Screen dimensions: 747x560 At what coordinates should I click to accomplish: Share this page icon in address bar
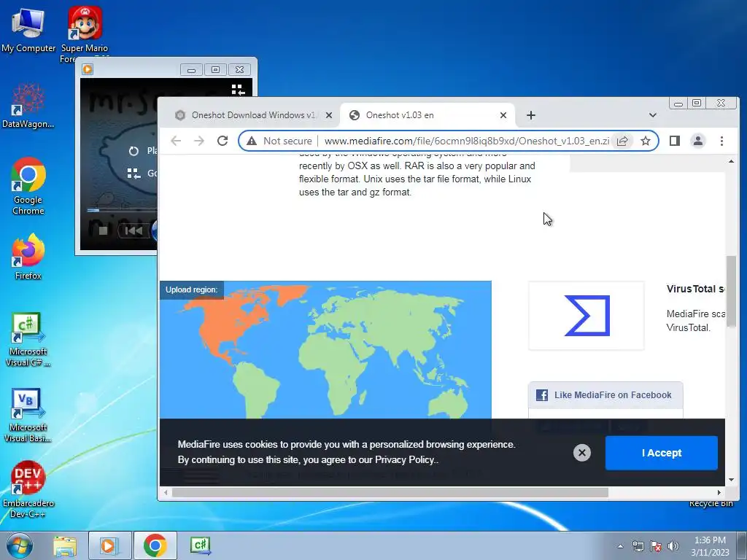click(622, 141)
